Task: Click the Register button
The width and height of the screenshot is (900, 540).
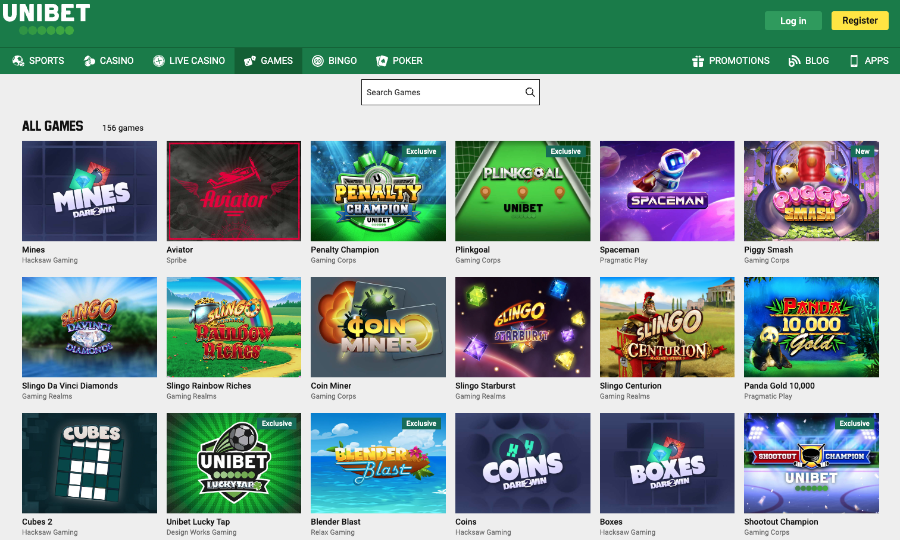Action: coord(860,21)
